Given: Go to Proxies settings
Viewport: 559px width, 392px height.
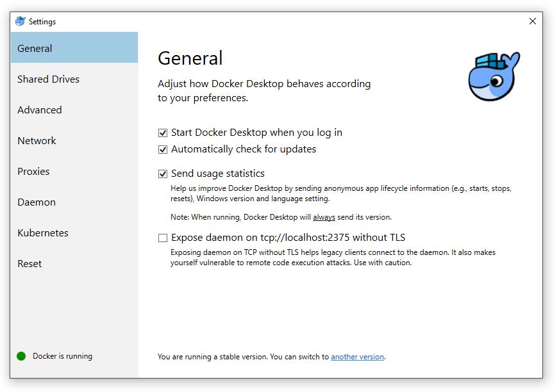Looking at the screenshot, I should (74, 172).
